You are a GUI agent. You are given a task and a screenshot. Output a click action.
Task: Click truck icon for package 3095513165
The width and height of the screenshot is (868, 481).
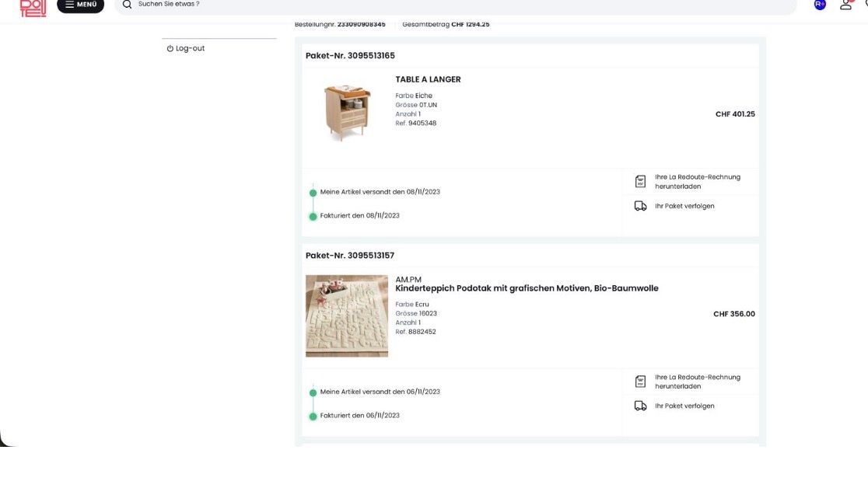[x=640, y=206]
